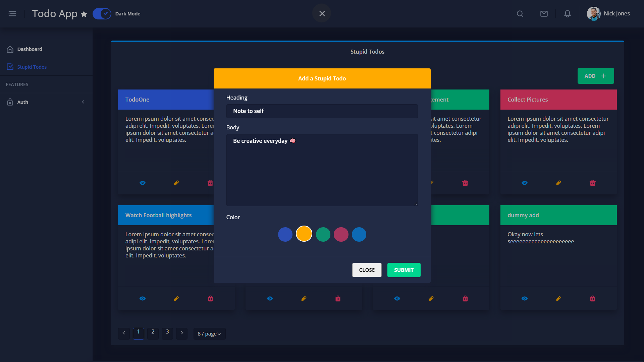Delete the dummy add todo

pyautogui.click(x=593, y=299)
